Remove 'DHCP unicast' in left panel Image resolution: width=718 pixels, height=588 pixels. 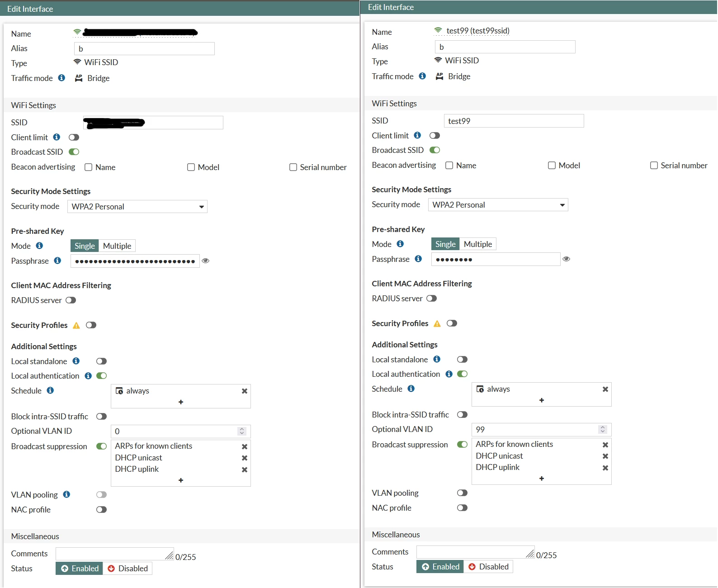coord(245,458)
